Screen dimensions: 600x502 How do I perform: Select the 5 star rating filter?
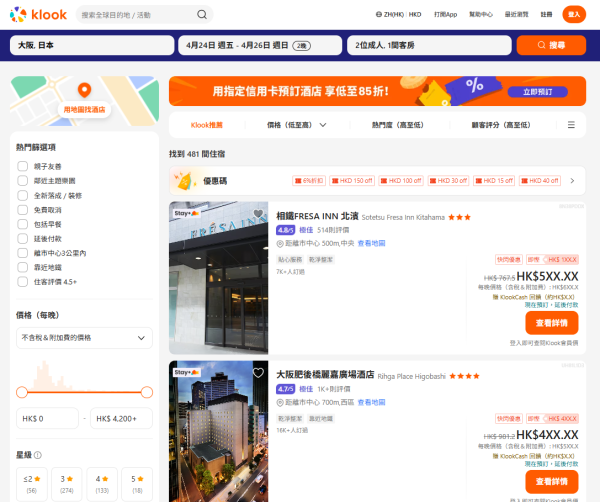pyautogui.click(x=137, y=484)
